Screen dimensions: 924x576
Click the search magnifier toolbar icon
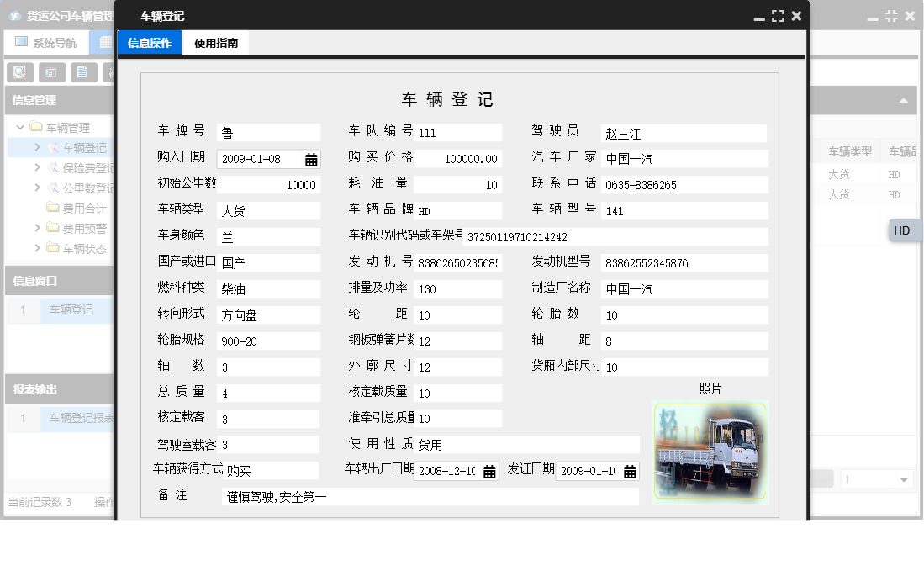coord(18,72)
